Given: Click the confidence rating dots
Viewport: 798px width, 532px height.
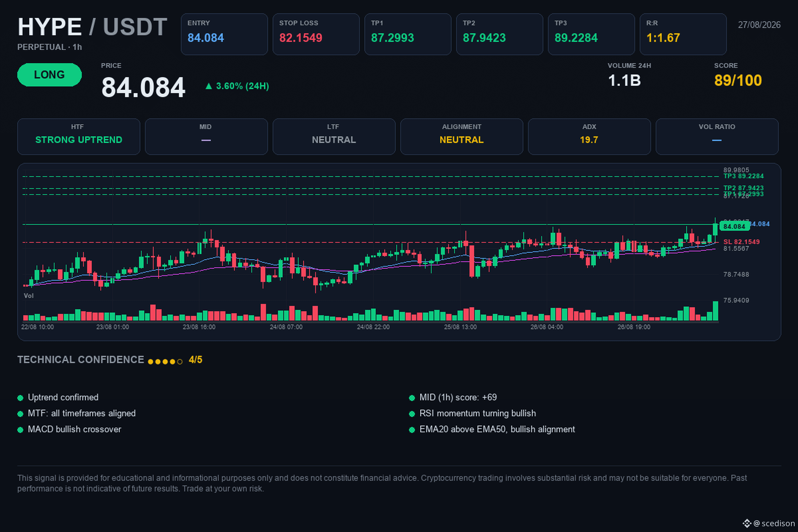Looking at the screenshot, I should click(165, 362).
